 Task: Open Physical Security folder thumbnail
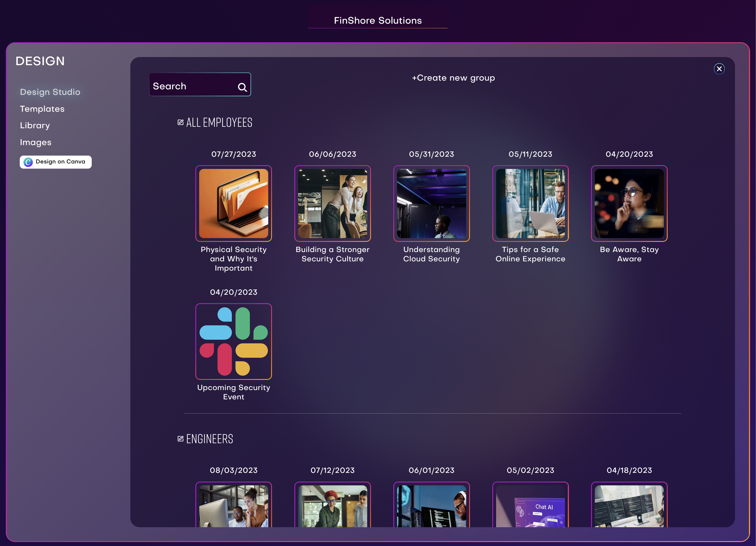[x=233, y=203]
